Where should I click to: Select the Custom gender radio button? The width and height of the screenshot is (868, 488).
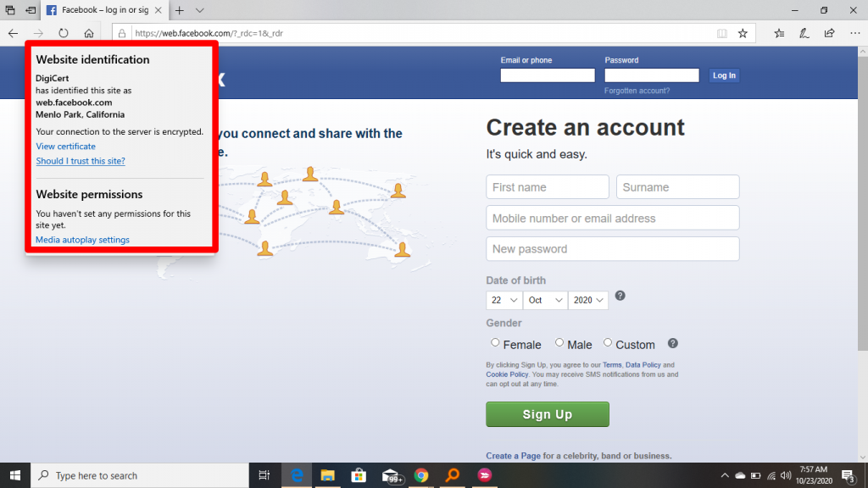pyautogui.click(x=608, y=343)
